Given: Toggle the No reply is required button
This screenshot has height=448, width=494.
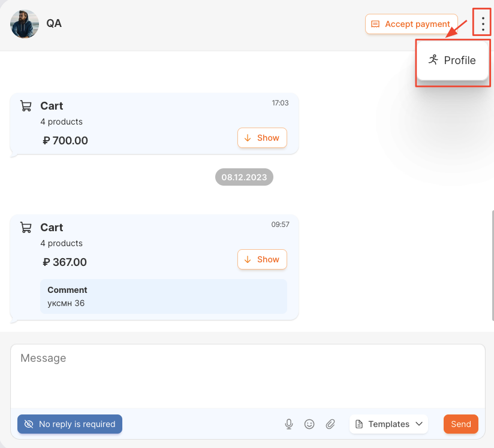Looking at the screenshot, I should click(x=70, y=424).
